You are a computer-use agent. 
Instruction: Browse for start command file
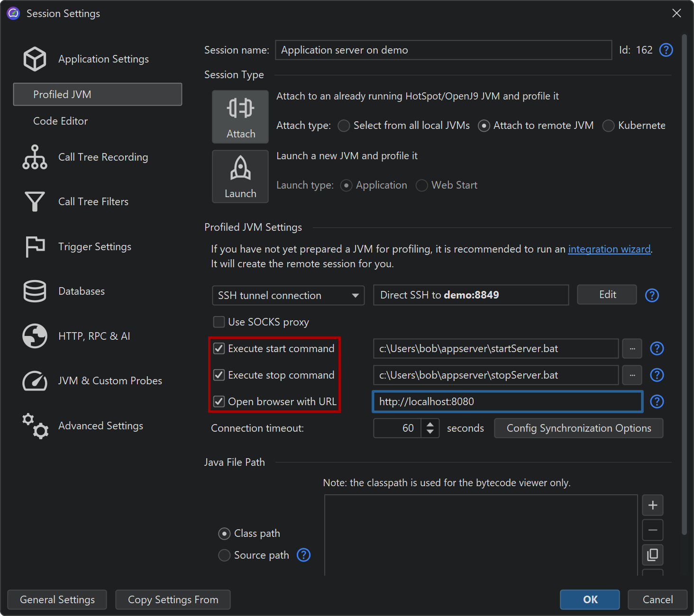click(x=632, y=349)
